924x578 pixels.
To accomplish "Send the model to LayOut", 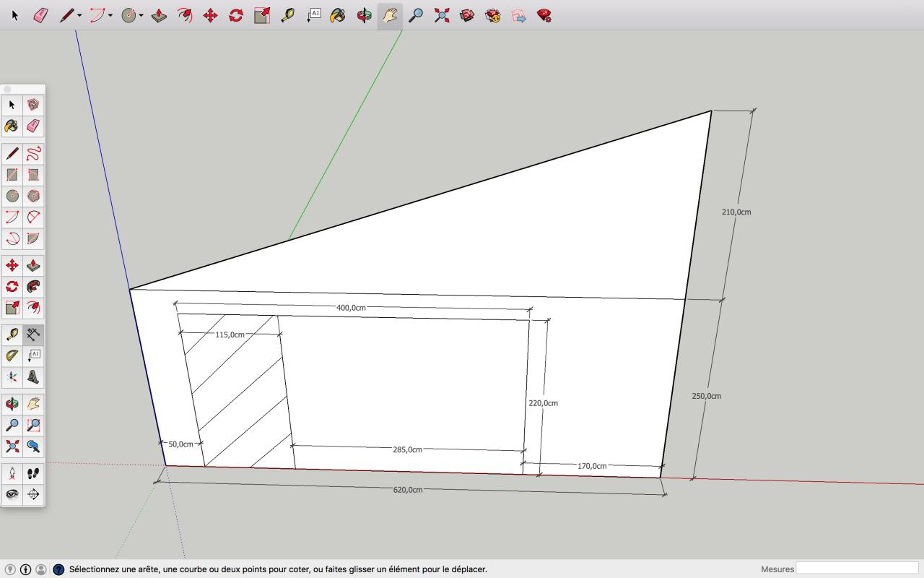I will [518, 15].
